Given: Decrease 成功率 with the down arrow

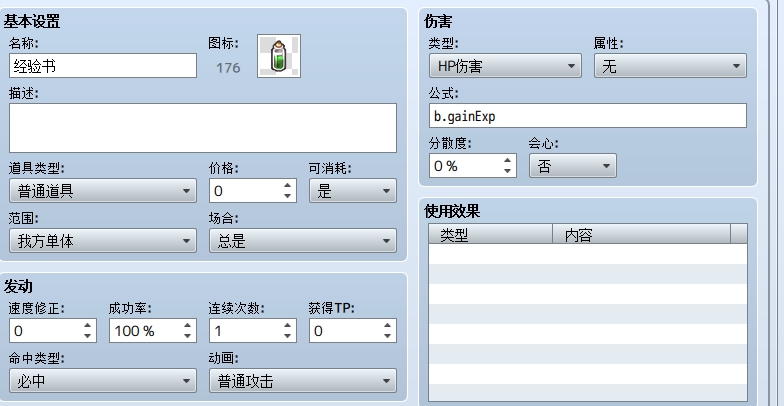Looking at the screenshot, I should [188, 336].
